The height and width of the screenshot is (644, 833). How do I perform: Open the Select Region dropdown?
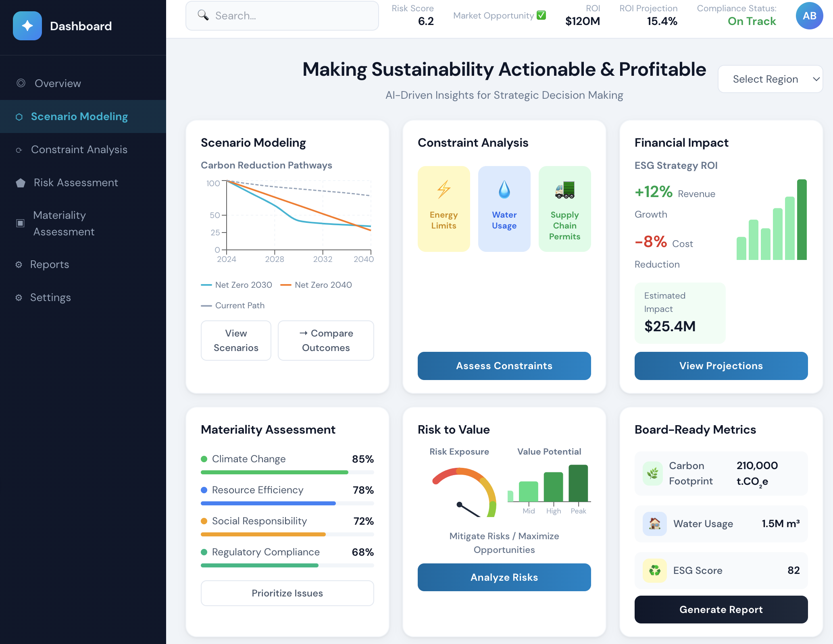coord(765,79)
